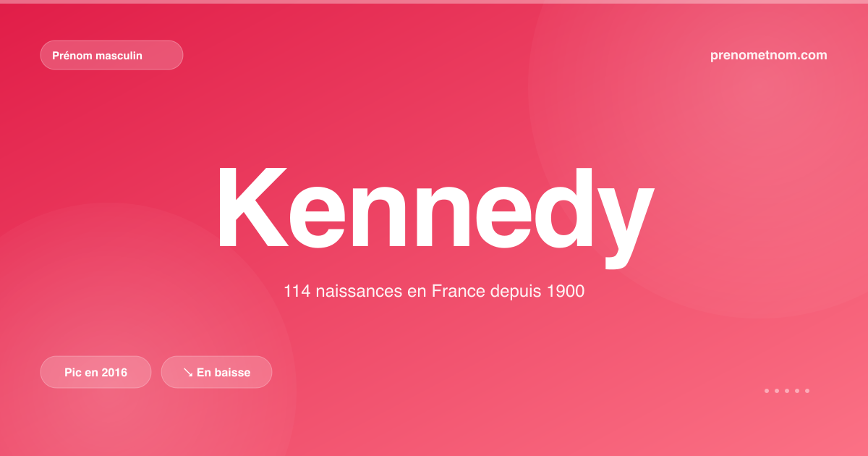
Task: Click the "Pic en 2016" badge
Action: 95,372
